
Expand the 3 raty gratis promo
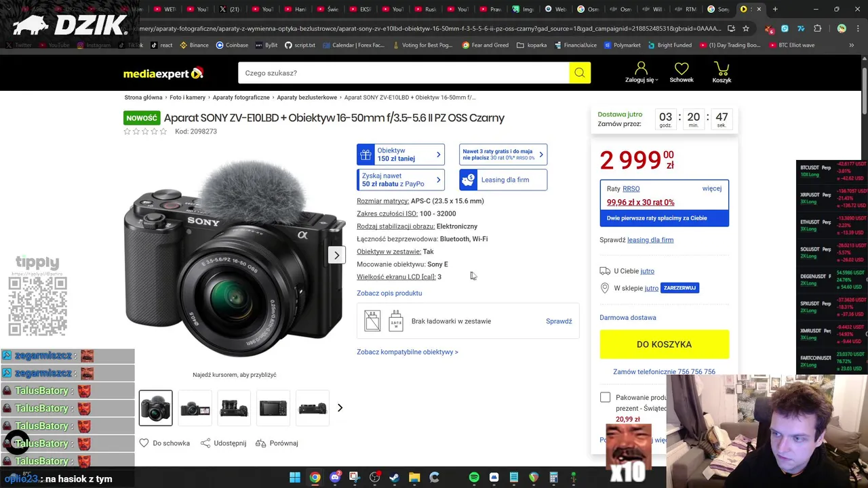coord(540,155)
